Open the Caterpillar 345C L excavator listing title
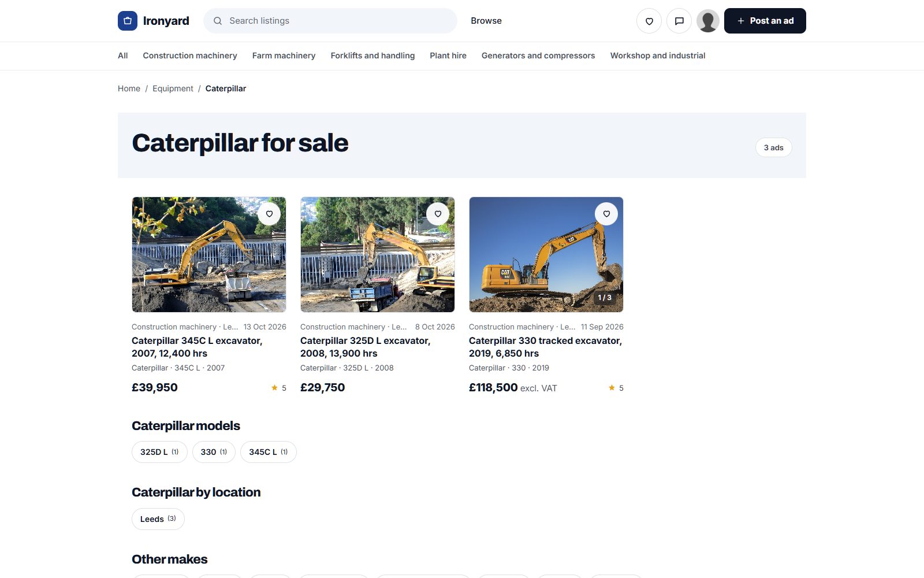 click(x=197, y=347)
